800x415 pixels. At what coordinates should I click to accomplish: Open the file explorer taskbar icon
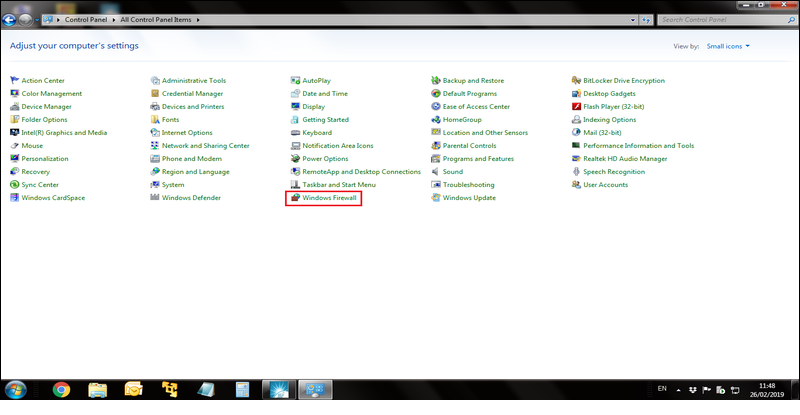click(x=97, y=390)
